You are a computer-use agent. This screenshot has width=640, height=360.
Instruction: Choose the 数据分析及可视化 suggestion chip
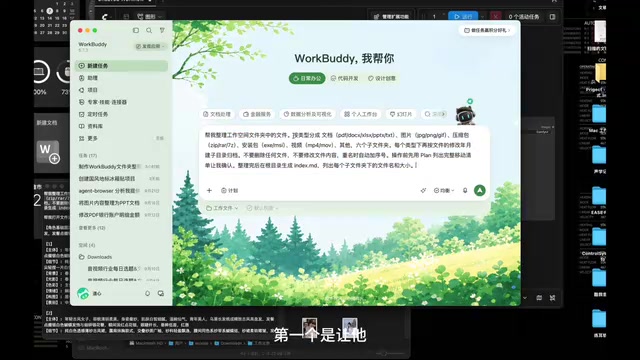307,114
